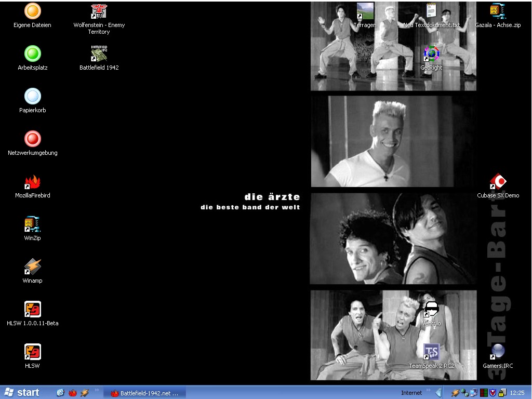Click the Winamp lightning icon in the system tray
Screen dimensions: 532x399
coord(455,393)
